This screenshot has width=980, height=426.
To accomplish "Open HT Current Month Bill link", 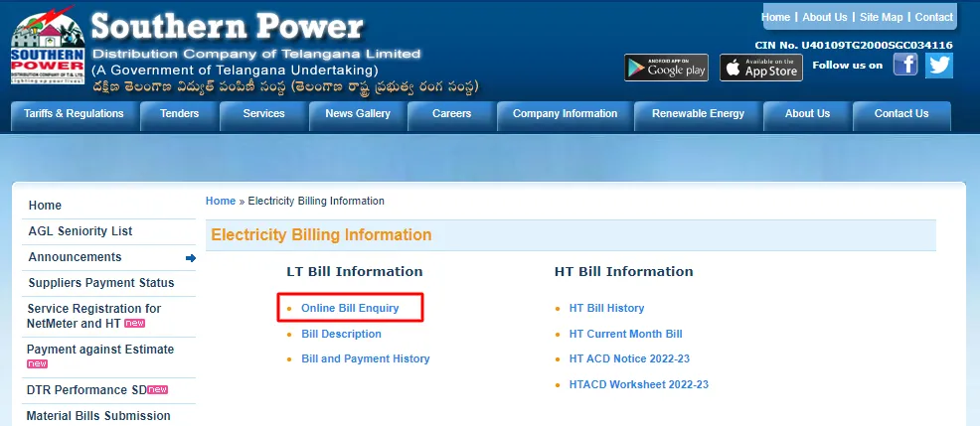I will click(625, 334).
